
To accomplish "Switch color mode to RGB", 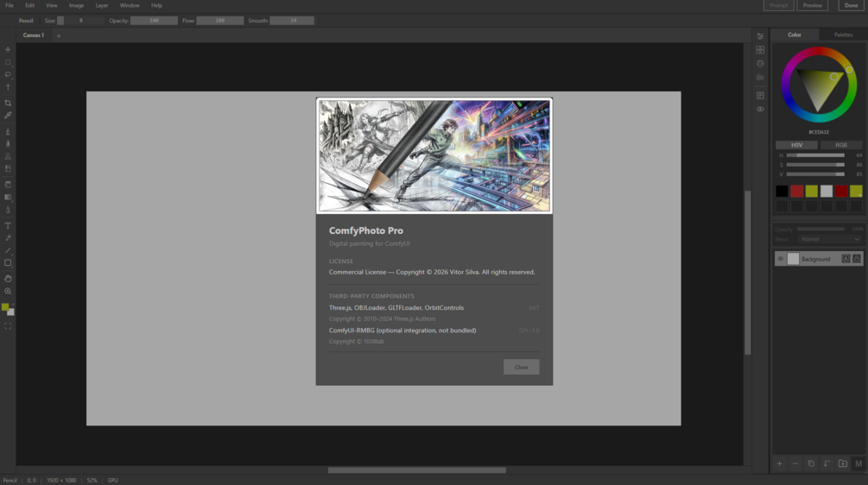I will 841,145.
